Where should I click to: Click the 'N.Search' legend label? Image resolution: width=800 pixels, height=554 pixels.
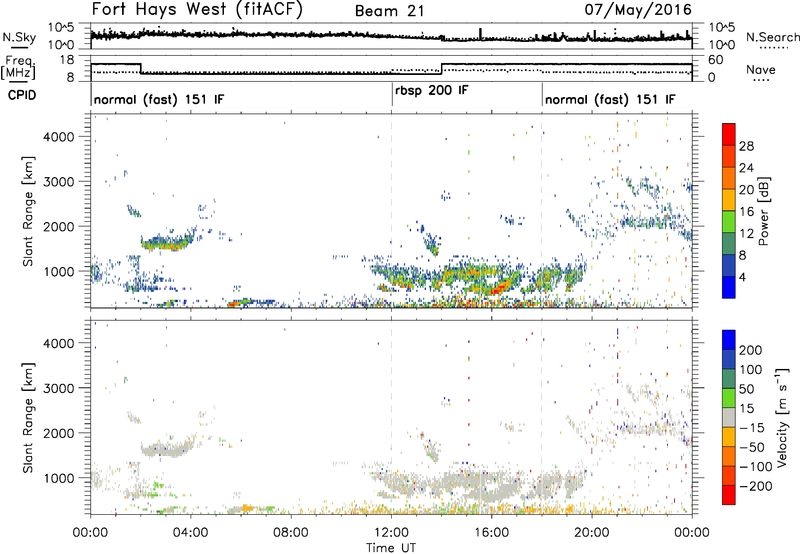pyautogui.click(x=773, y=37)
